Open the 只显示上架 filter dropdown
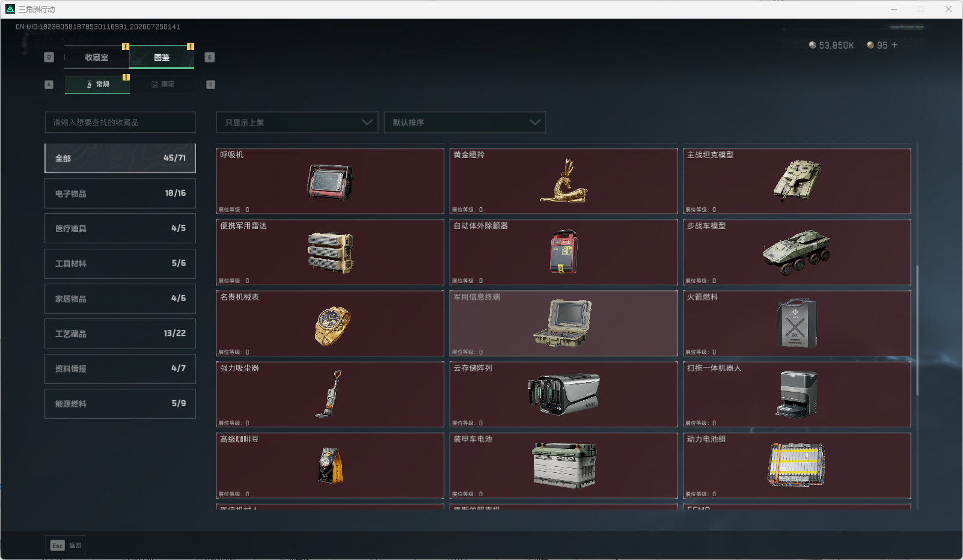 pyautogui.click(x=297, y=122)
